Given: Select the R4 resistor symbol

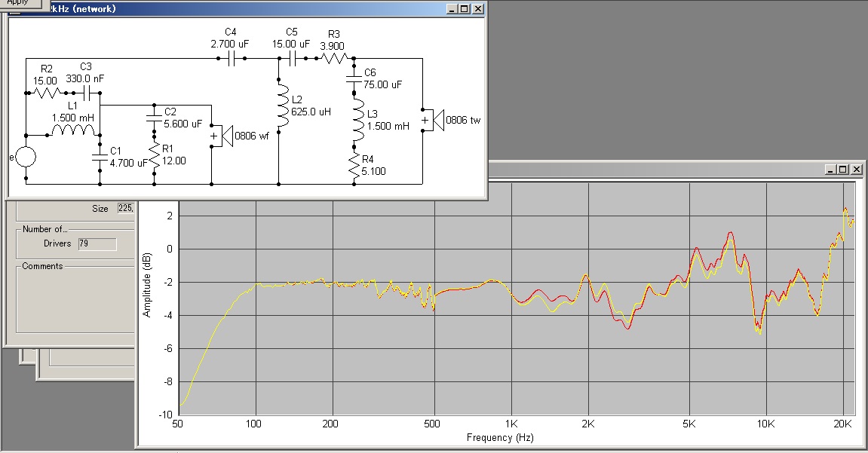Looking at the screenshot, I should (x=354, y=167).
